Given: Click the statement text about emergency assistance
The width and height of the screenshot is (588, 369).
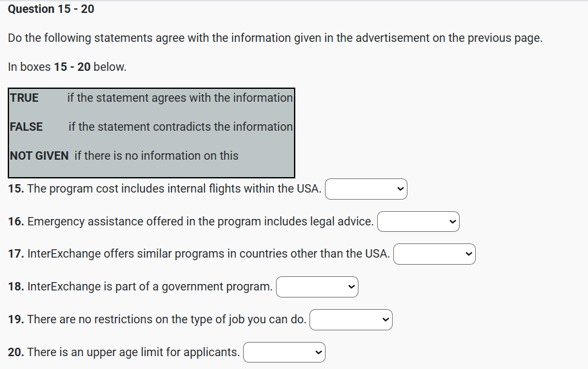Looking at the screenshot, I should coord(200,222).
